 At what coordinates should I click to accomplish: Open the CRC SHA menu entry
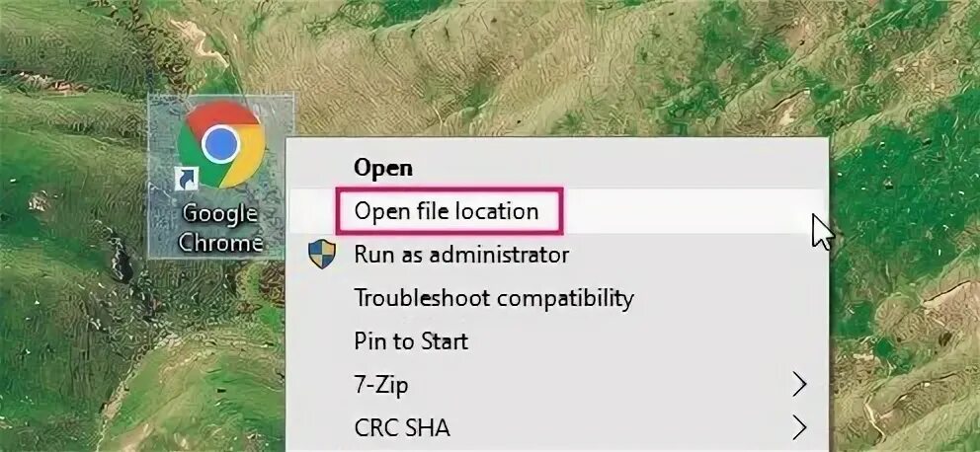point(402,428)
